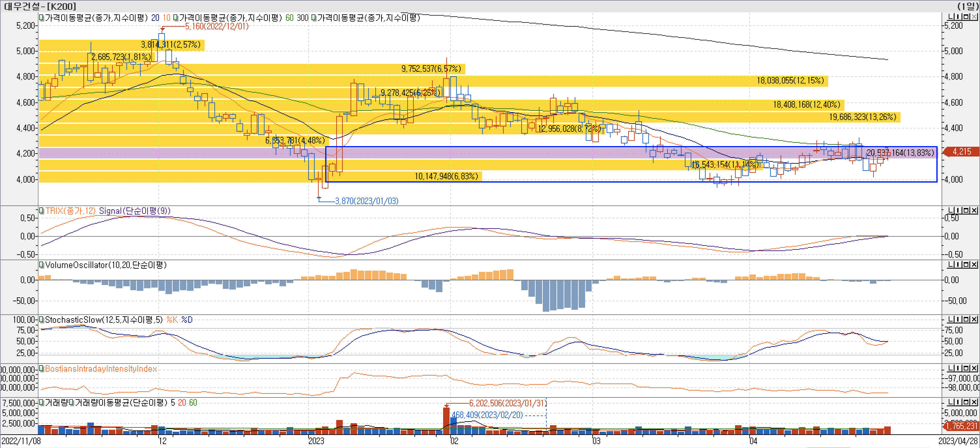This screenshot has height=448, width=980.
Task: Toggle the StochasticSlow indicator checkbox
Action: click(41, 320)
